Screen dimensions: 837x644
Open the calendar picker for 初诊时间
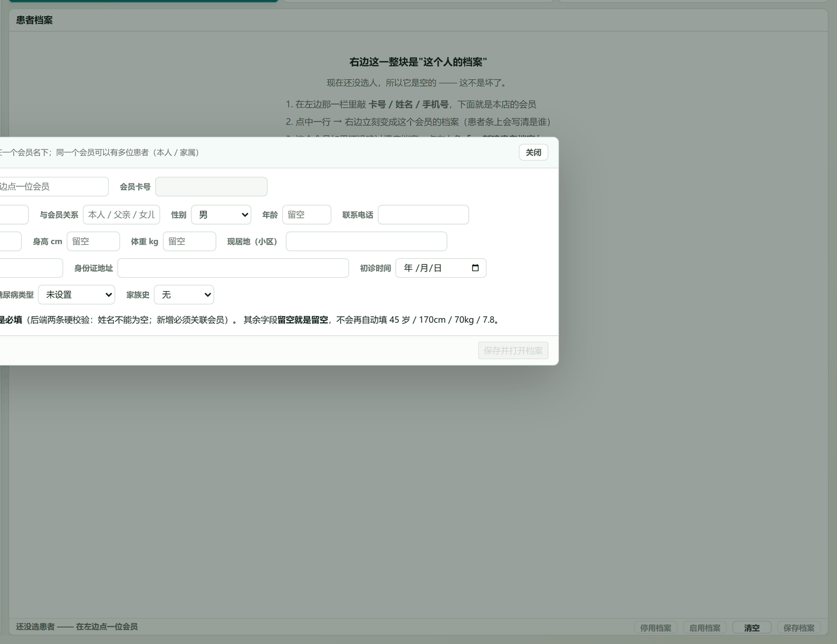(475, 268)
